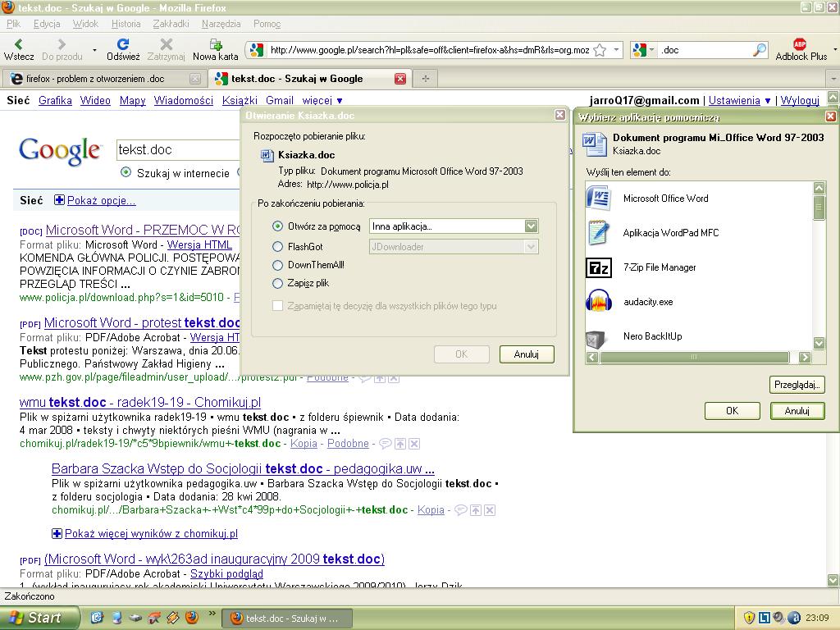Click the Wyloguj link
Viewport: 840px width, 630px height.
point(800,100)
